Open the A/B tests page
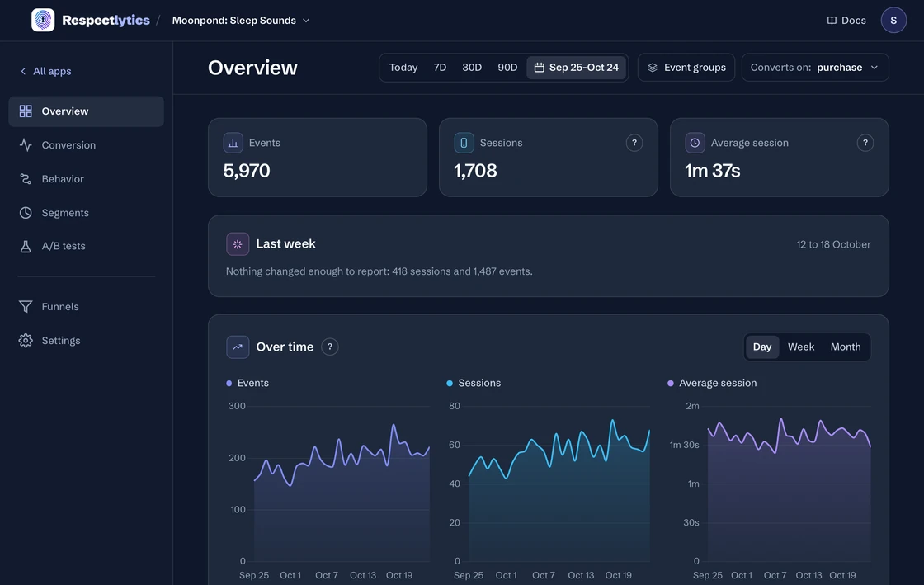Screen dimensions: 924x585 pyautogui.click(x=86, y=246)
